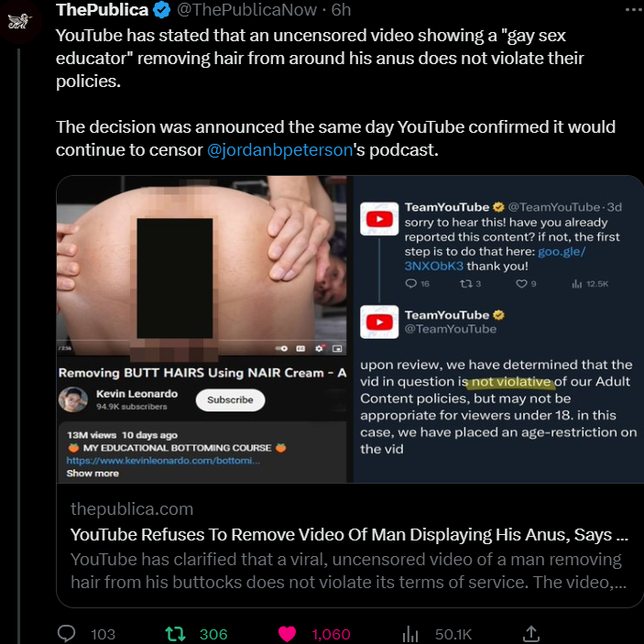
Task: Open the thepublica.com article headline card
Action: (349, 545)
